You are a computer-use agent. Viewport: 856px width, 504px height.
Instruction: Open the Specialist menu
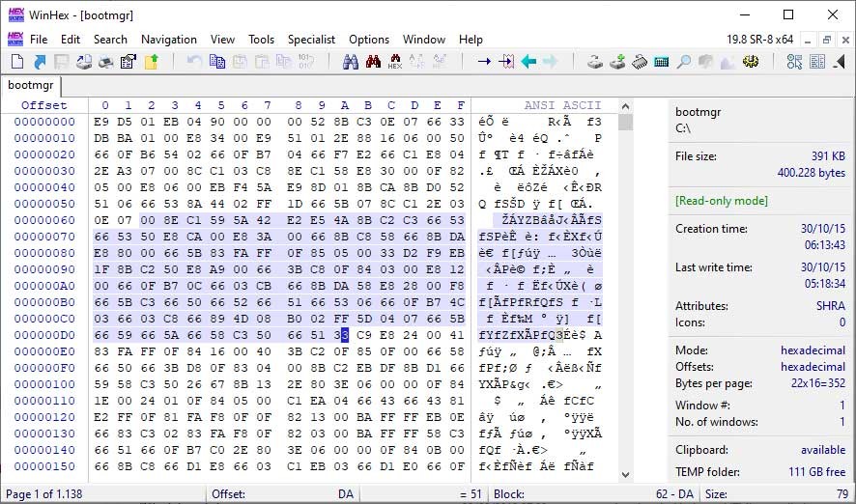click(311, 40)
